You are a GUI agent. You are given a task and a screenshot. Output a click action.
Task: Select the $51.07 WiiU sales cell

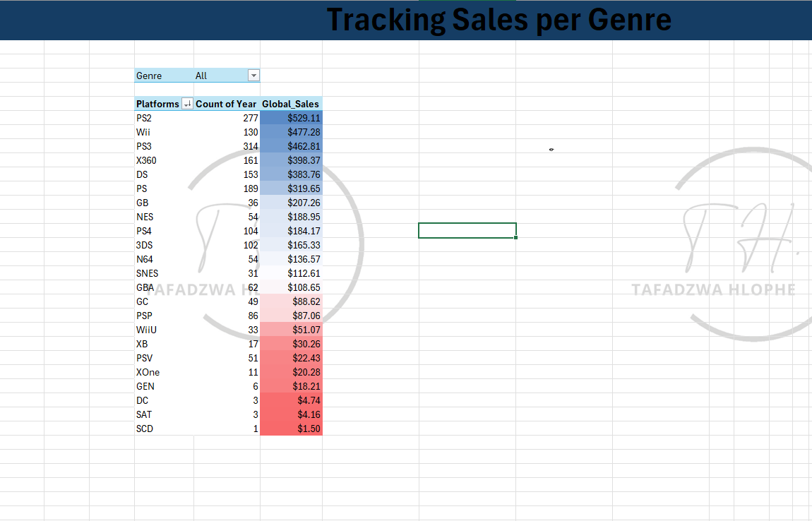click(291, 330)
